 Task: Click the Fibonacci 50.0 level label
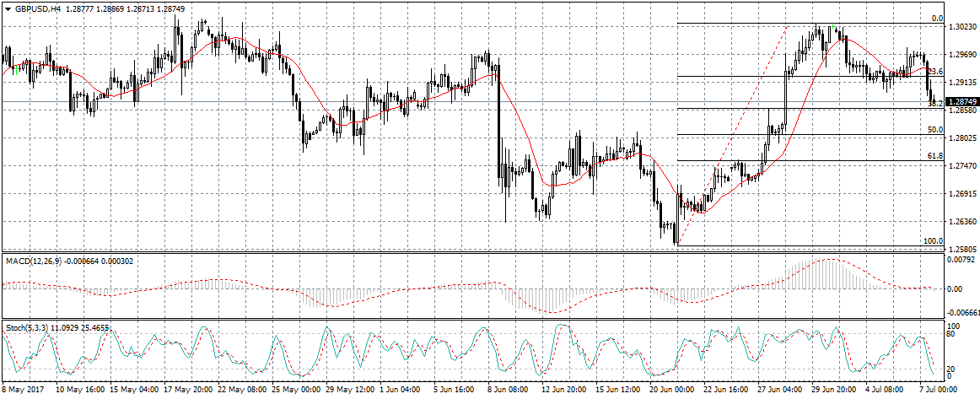point(934,130)
